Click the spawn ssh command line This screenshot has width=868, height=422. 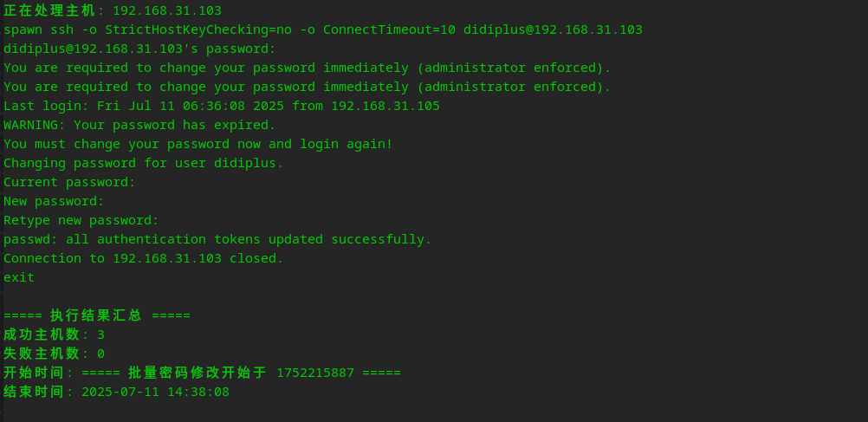coord(322,29)
